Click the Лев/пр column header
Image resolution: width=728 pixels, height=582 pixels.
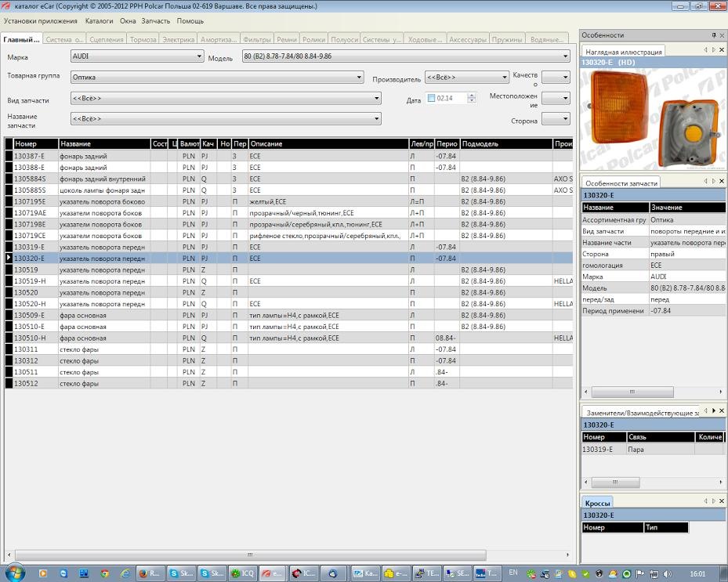(x=422, y=144)
